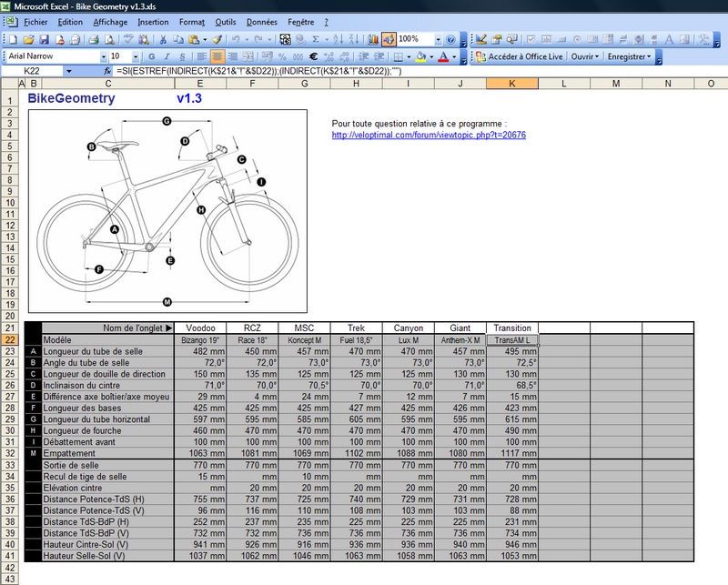Select the TransAM L cell K22
The height and width of the screenshot is (585, 728).
[512, 340]
